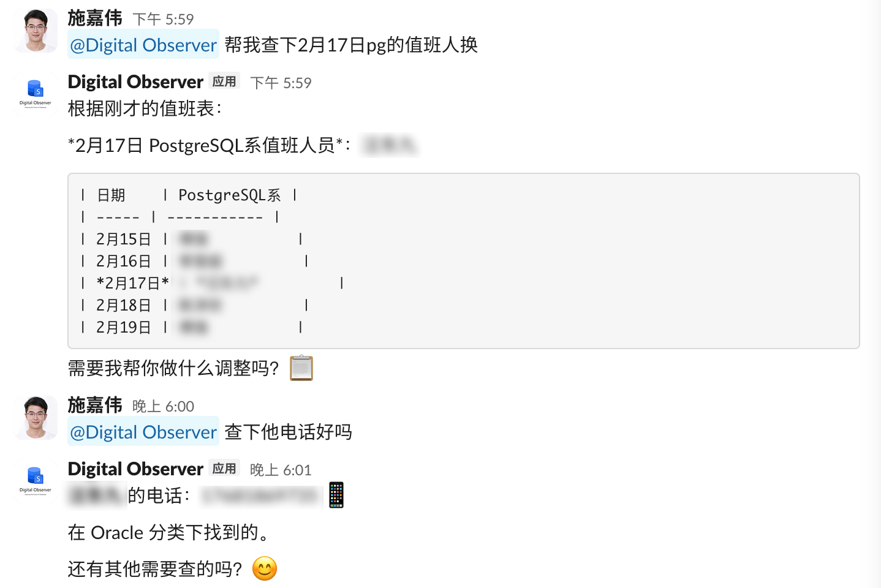Click the clipboard emoji after 需要我帮你做什么调整吗
This screenshot has width=881, height=588.
click(x=301, y=368)
